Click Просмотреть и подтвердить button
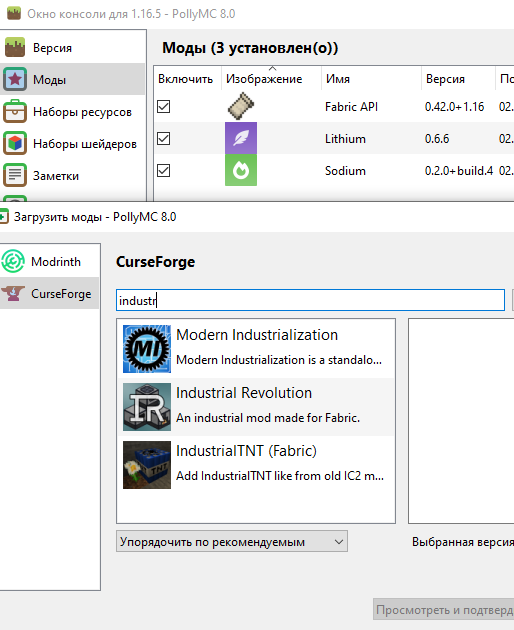Screen dimensions: 514x630 [x=444, y=610]
